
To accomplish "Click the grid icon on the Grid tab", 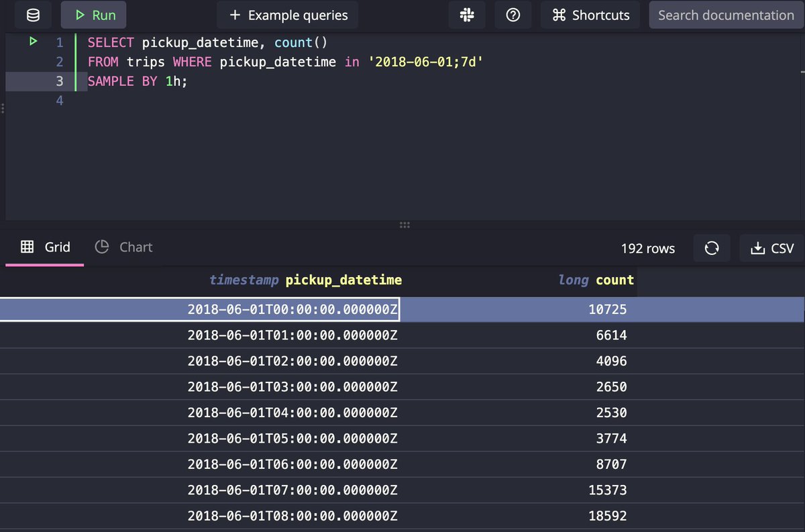I will point(25,247).
